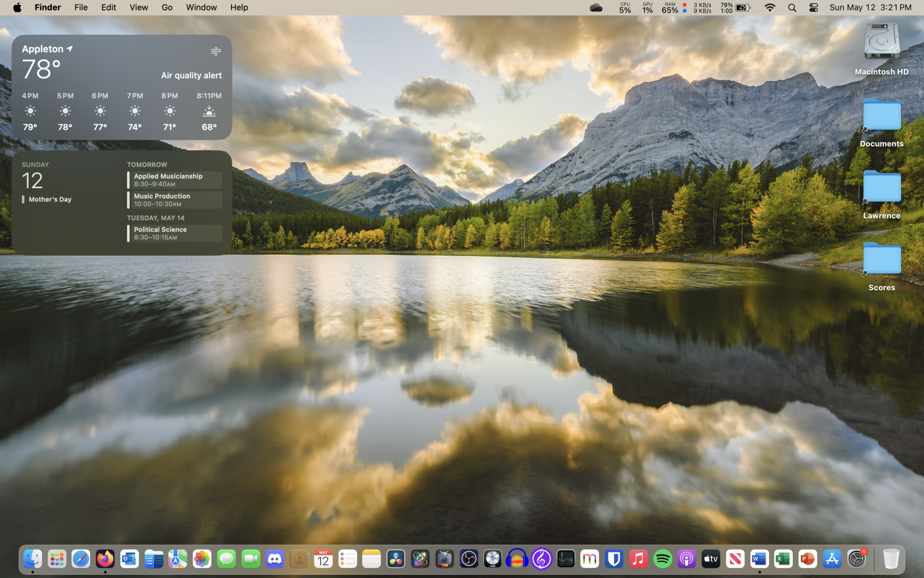Open Control Center in menu bar
The height and width of the screenshot is (578, 924).
click(x=814, y=7)
